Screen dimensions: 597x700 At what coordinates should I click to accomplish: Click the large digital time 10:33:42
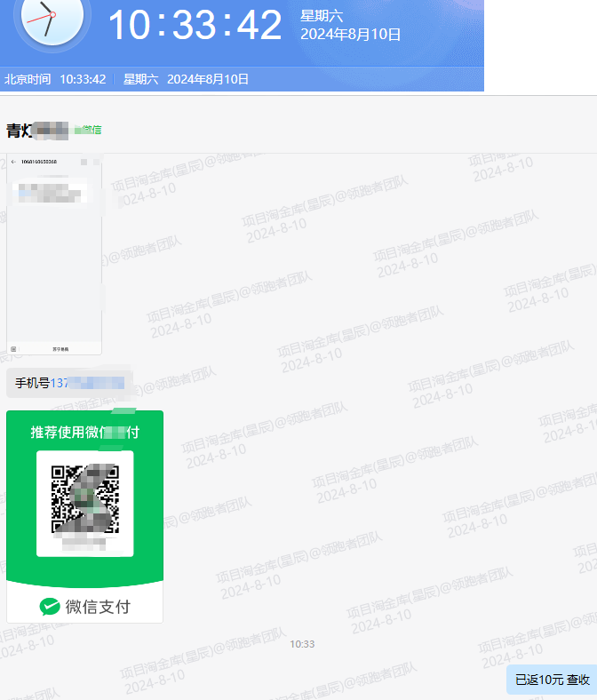[195, 25]
